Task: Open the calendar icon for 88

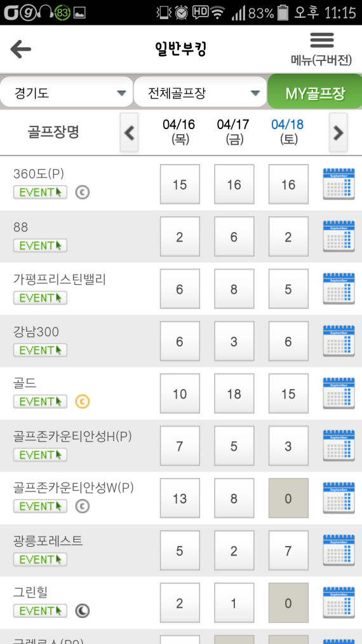Action: (339, 236)
